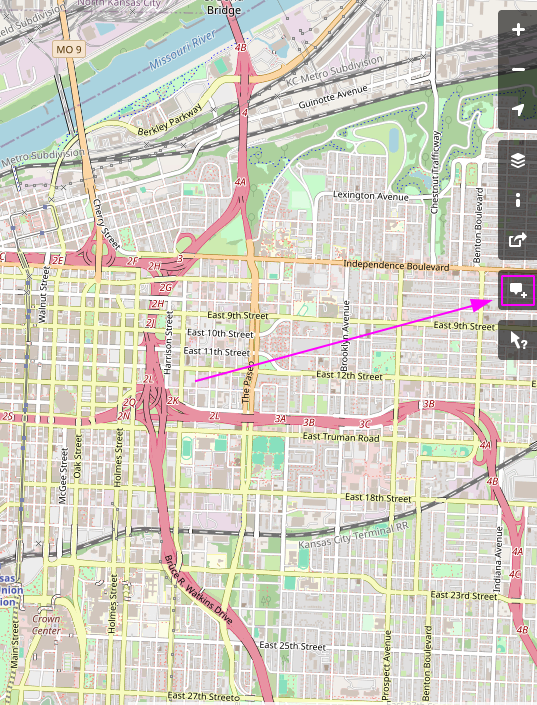Viewport: 537px width, 705px height.
Task: Click the Independence Boulevard label
Action: coord(396,265)
